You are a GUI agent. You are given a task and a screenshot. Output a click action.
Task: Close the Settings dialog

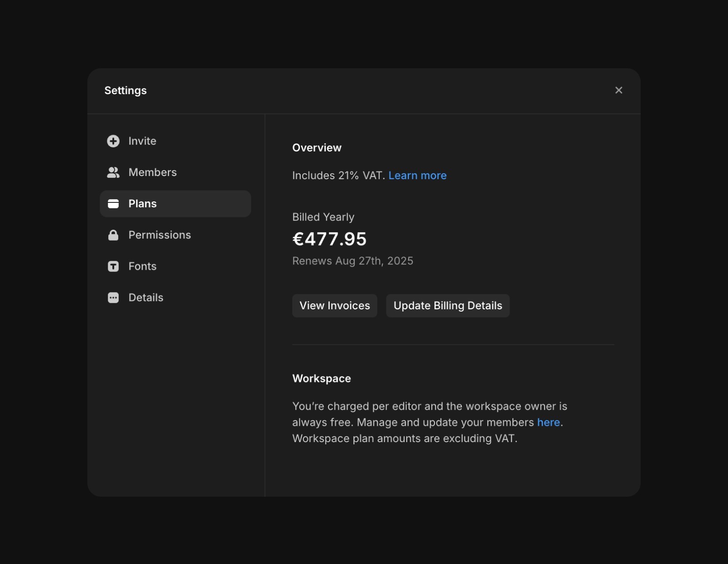pos(619,90)
